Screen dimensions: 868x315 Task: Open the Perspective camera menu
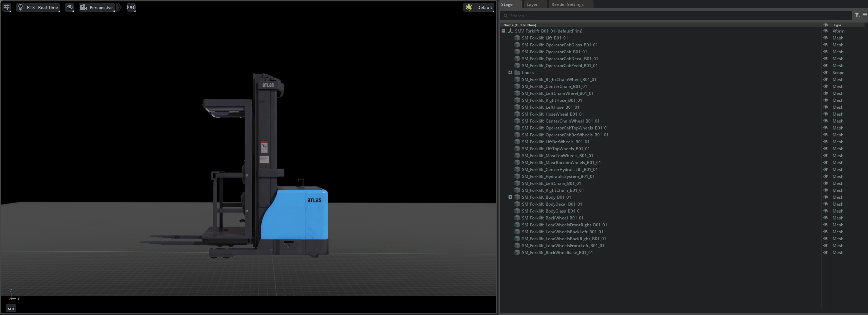click(x=97, y=7)
